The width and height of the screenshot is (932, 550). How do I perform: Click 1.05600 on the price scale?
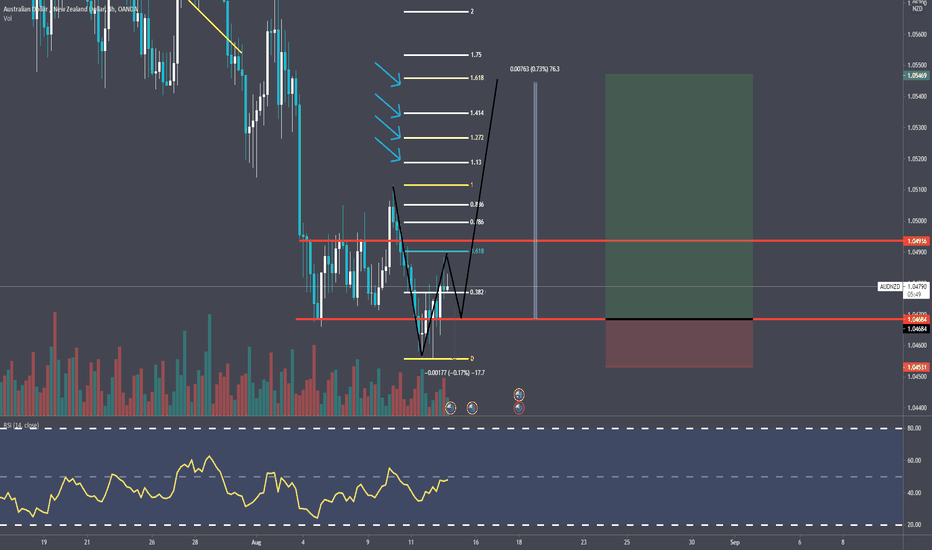[917, 34]
